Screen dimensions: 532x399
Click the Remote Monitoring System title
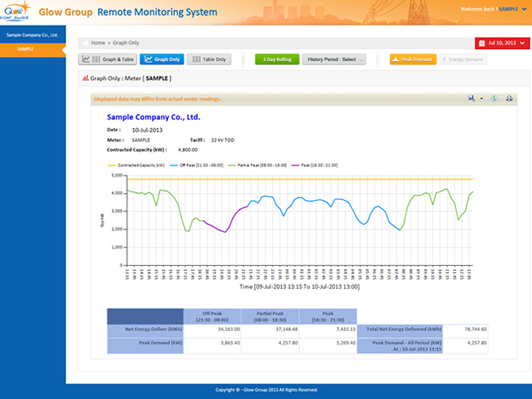click(x=158, y=12)
